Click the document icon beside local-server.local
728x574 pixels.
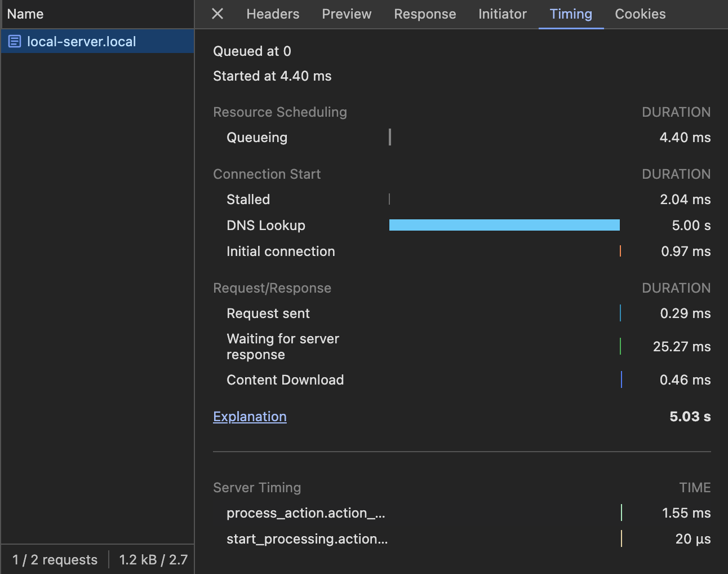pyautogui.click(x=15, y=42)
